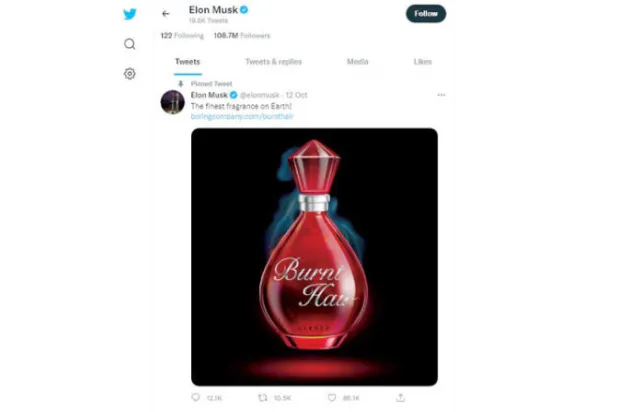The image size is (618, 412).
Task: Select the Media tab
Action: click(357, 62)
